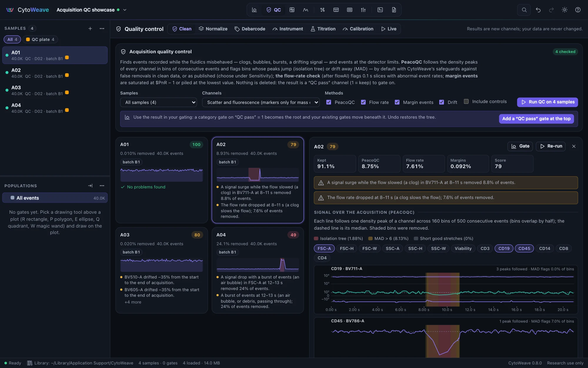Open the compensation grid icon in toolbar
The height and width of the screenshot is (368, 588).
pyautogui.click(x=292, y=10)
